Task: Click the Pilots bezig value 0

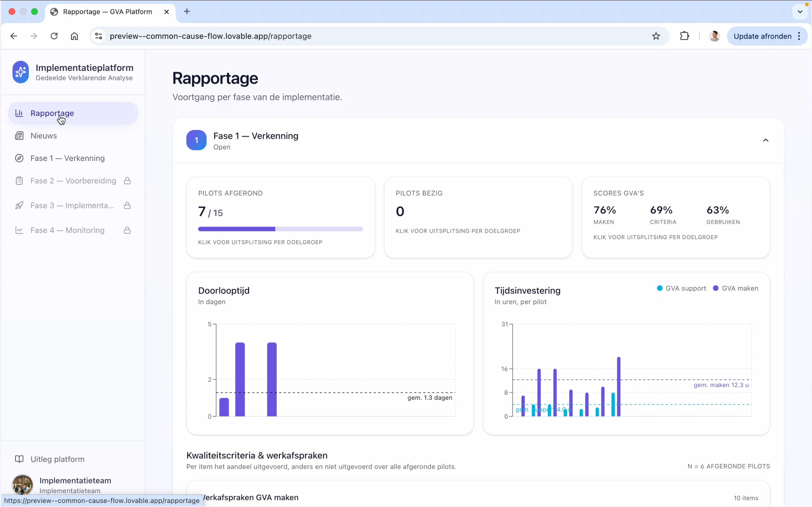Action: (400, 211)
